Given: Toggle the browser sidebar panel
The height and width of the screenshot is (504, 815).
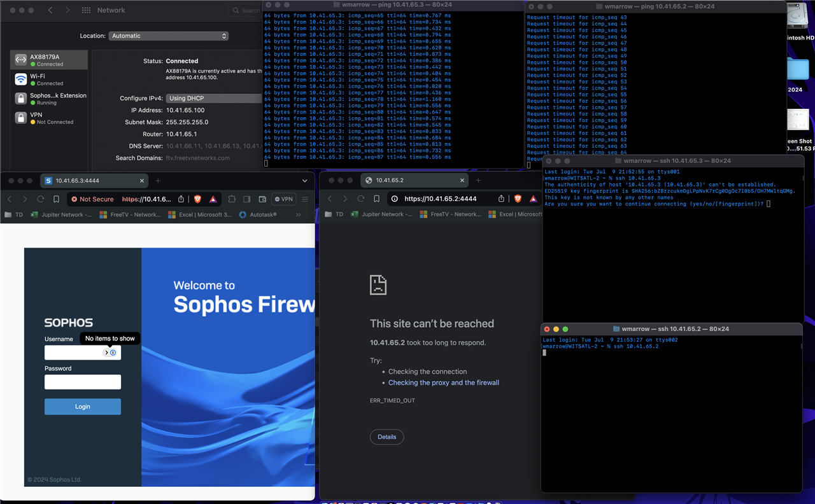Looking at the screenshot, I should [x=247, y=199].
